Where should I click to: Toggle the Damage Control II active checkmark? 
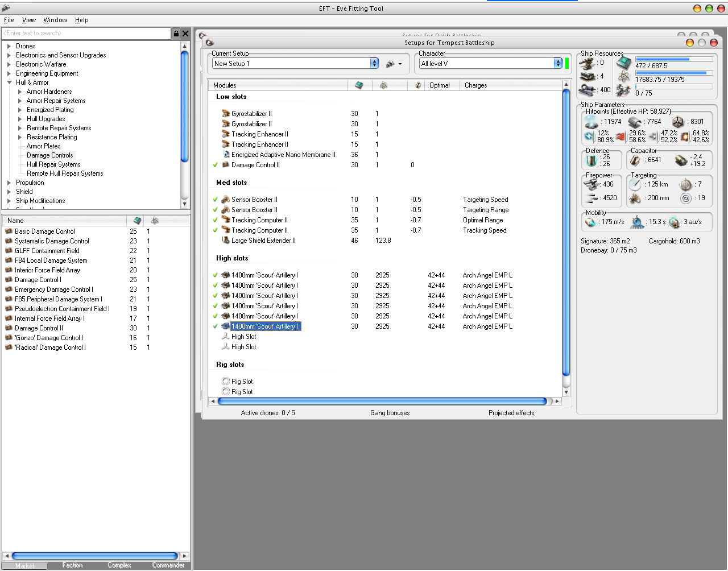pos(216,165)
